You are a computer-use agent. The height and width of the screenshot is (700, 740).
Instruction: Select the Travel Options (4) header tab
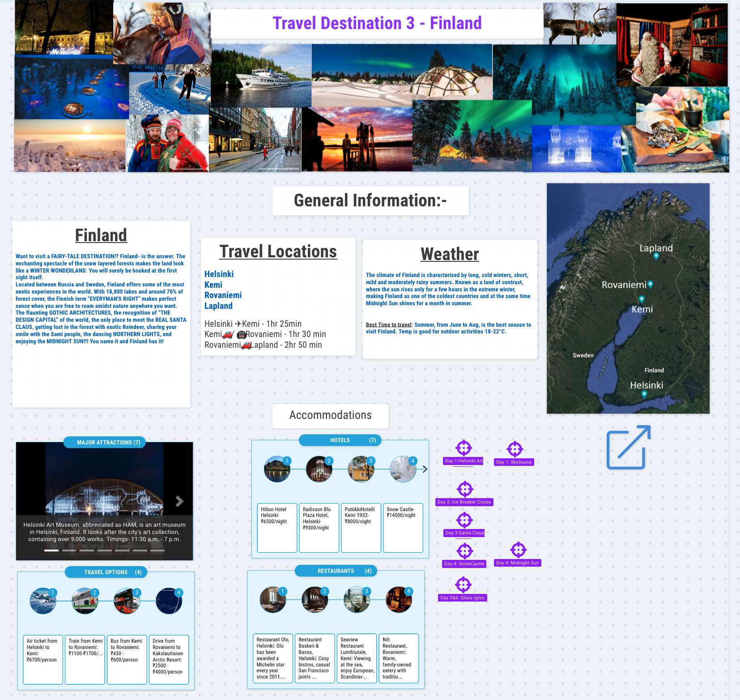pos(106,572)
